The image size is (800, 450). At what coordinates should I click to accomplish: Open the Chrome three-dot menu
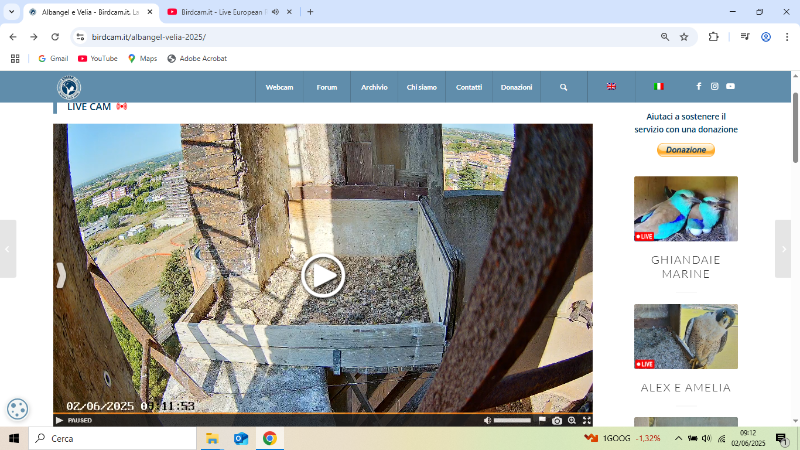(787, 37)
